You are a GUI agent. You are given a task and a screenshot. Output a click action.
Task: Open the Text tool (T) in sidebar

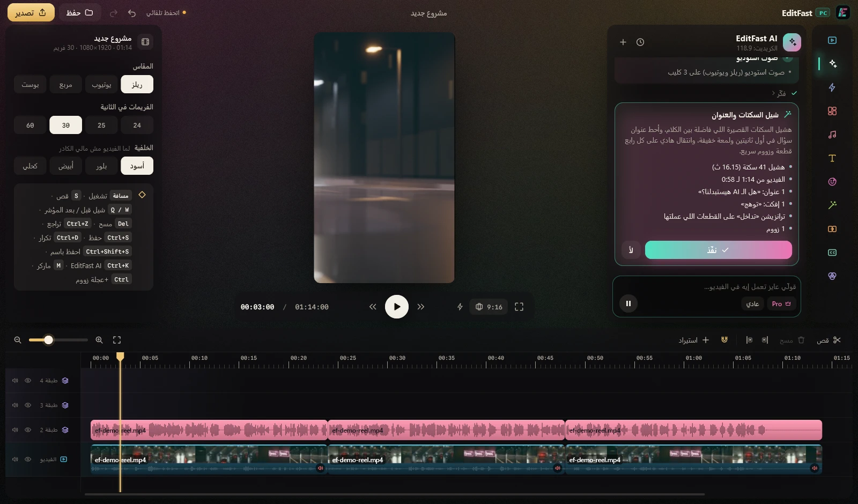click(832, 158)
